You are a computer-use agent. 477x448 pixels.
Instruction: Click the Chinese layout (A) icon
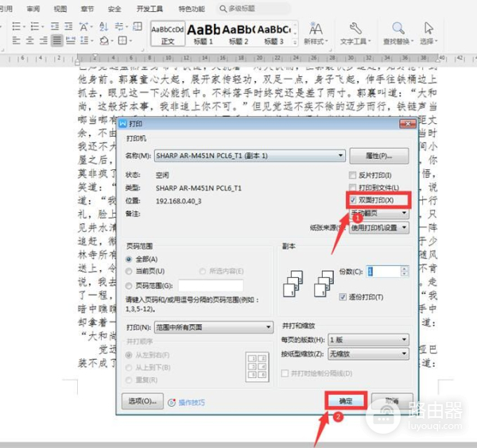[x=83, y=27]
